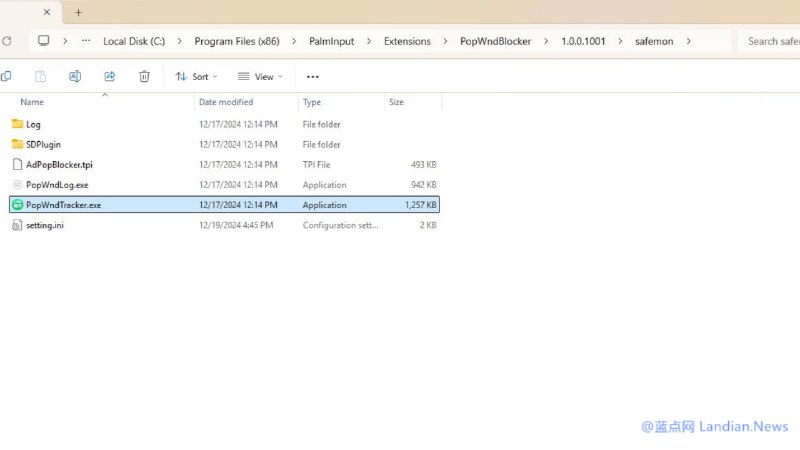Expand chevron after safemon in breadcrumb
This screenshot has width=800, height=450.
[688, 41]
